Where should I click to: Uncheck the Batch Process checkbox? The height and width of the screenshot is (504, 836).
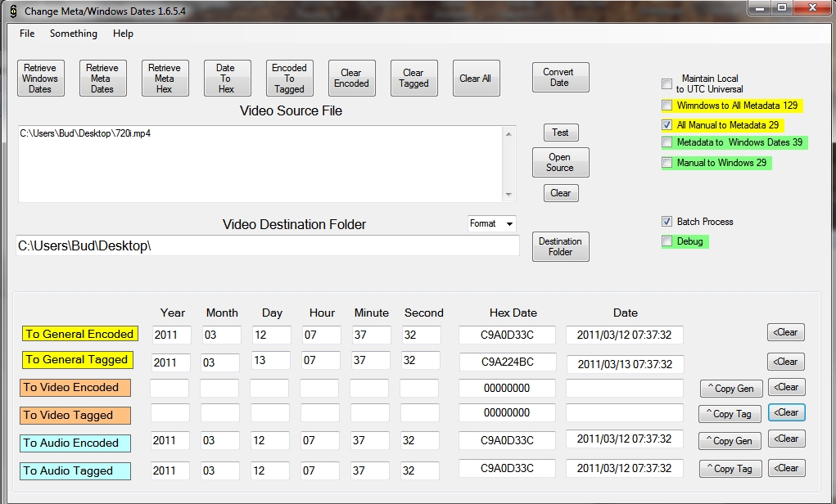pos(667,221)
